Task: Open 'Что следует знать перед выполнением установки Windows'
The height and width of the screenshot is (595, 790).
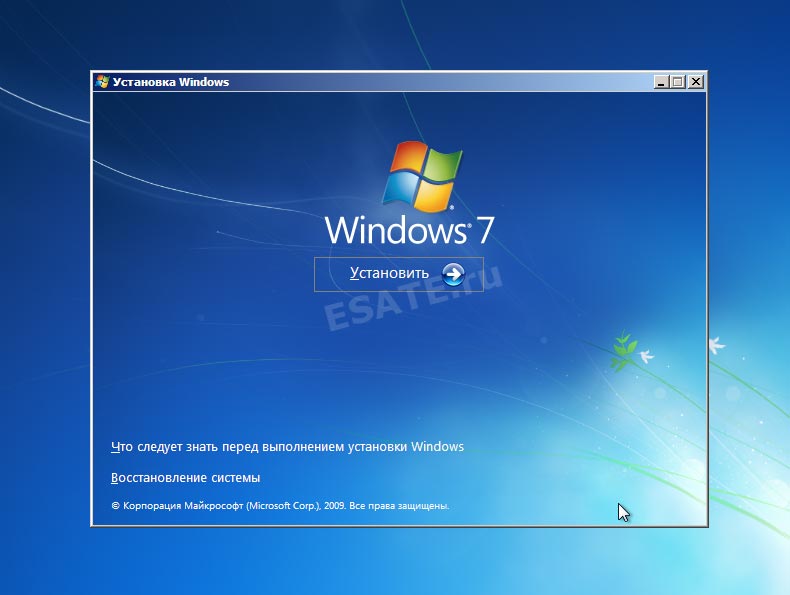Action: click(287, 447)
